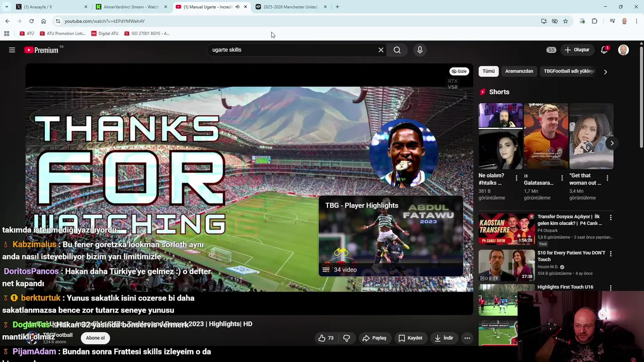Open more actions menu next to İndir
This screenshot has width=644, height=362.
click(x=467, y=338)
